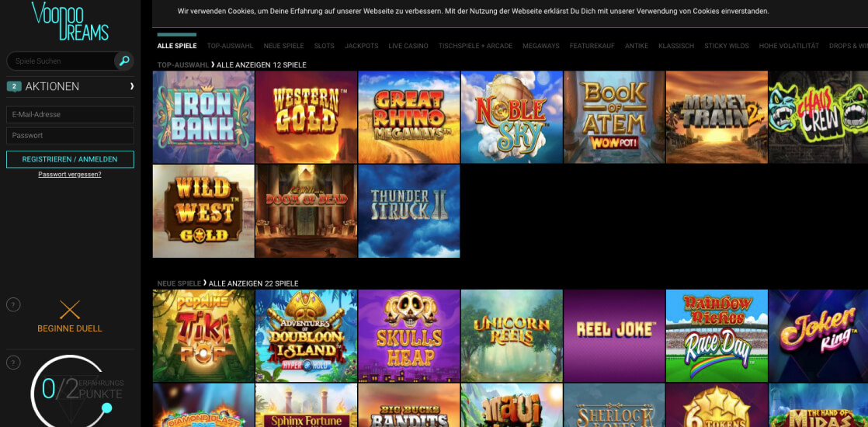Image resolution: width=868 pixels, height=427 pixels.
Task: Open the Big Bucks Bandits game
Action: click(x=409, y=405)
